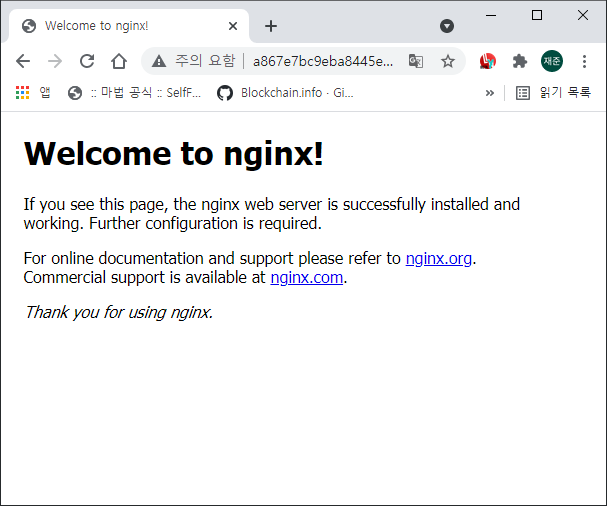Follow the nginx.org link
The height and width of the screenshot is (506, 607).
[439, 258]
